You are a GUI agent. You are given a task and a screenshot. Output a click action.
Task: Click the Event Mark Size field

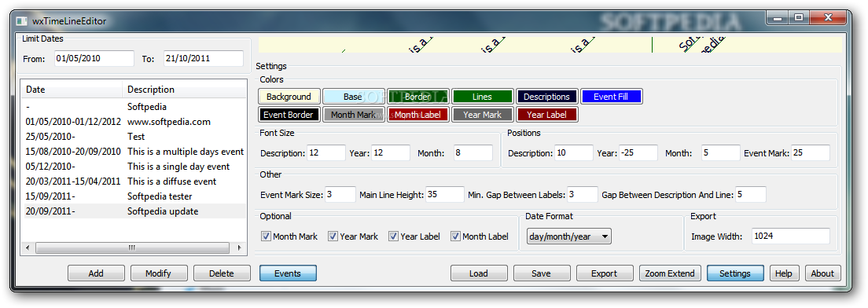click(x=340, y=195)
